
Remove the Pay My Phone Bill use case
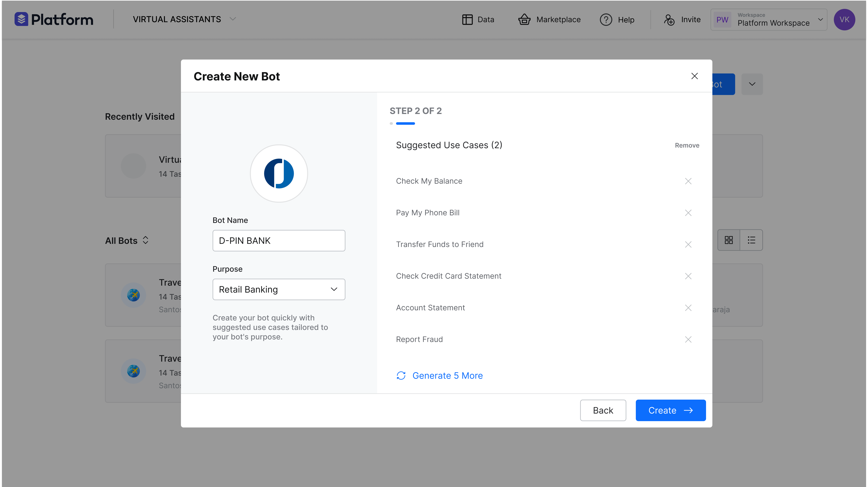688,212
